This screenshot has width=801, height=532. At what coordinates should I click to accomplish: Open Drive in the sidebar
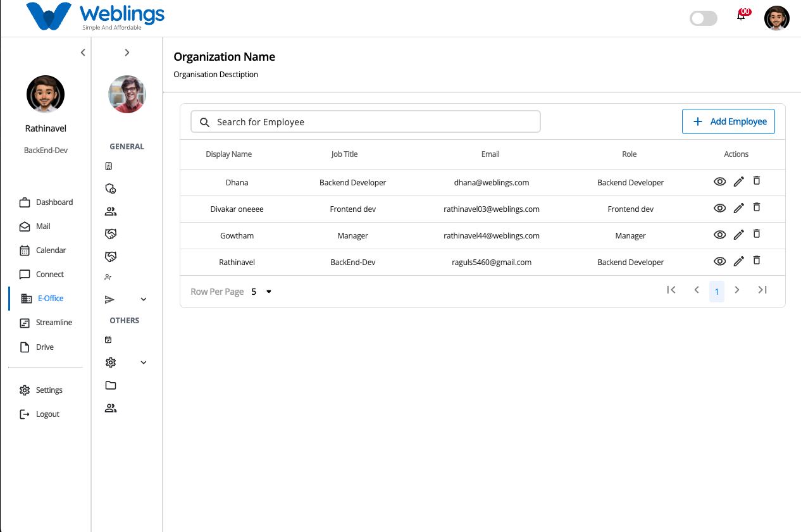(37, 347)
